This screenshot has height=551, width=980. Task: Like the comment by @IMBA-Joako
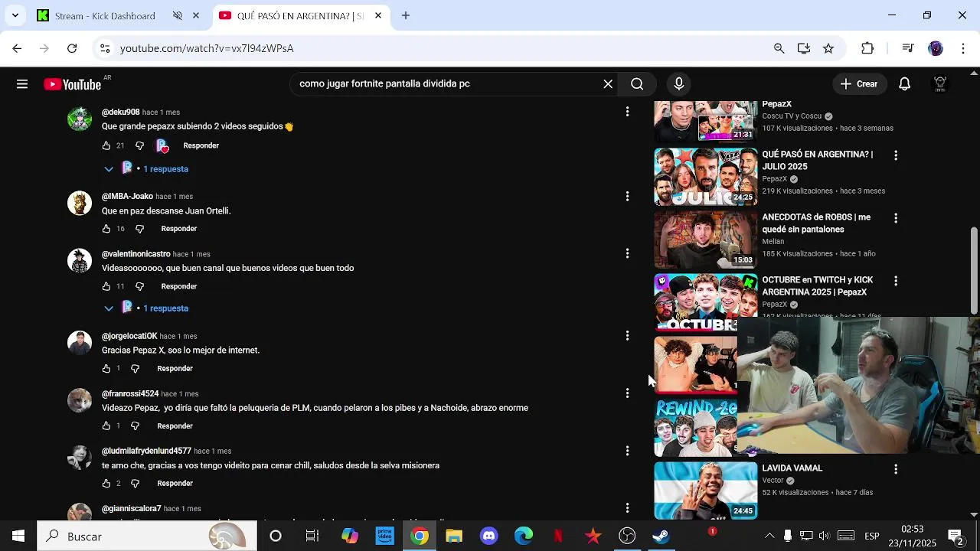pos(106,229)
